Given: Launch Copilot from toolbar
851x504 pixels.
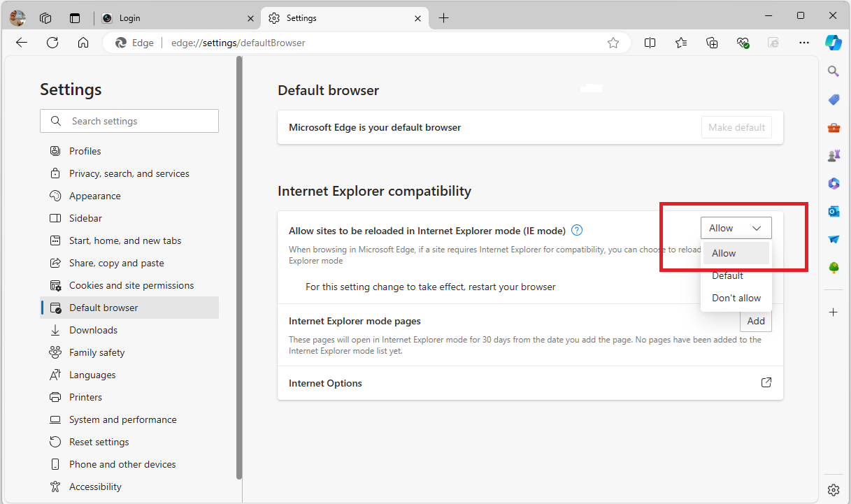Looking at the screenshot, I should click(833, 43).
